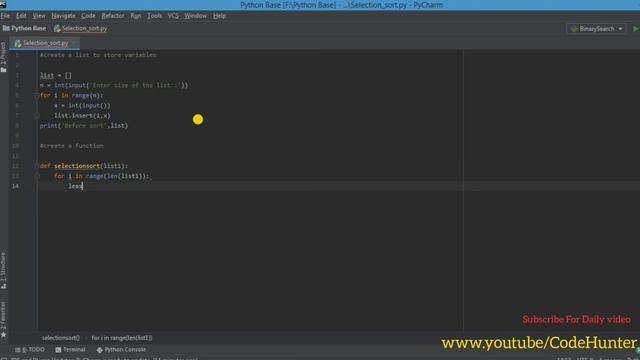The image size is (640, 360).
Task: Click the first comment line about list
Action: click(x=98, y=55)
